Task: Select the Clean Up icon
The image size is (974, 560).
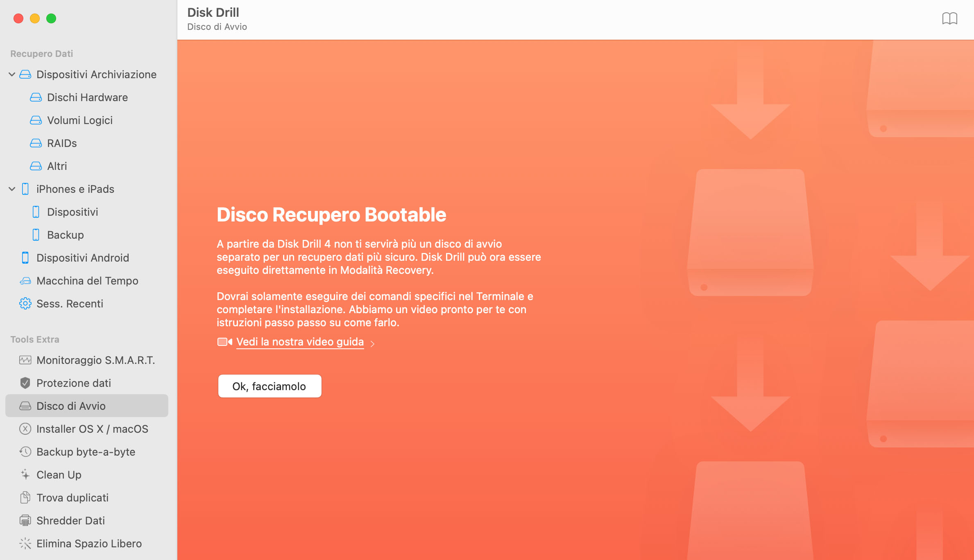Action: pyautogui.click(x=25, y=474)
